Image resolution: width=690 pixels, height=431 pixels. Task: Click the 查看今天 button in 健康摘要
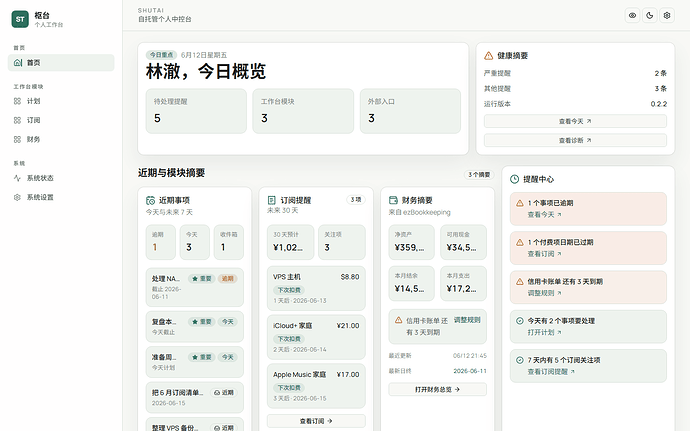[x=575, y=121]
